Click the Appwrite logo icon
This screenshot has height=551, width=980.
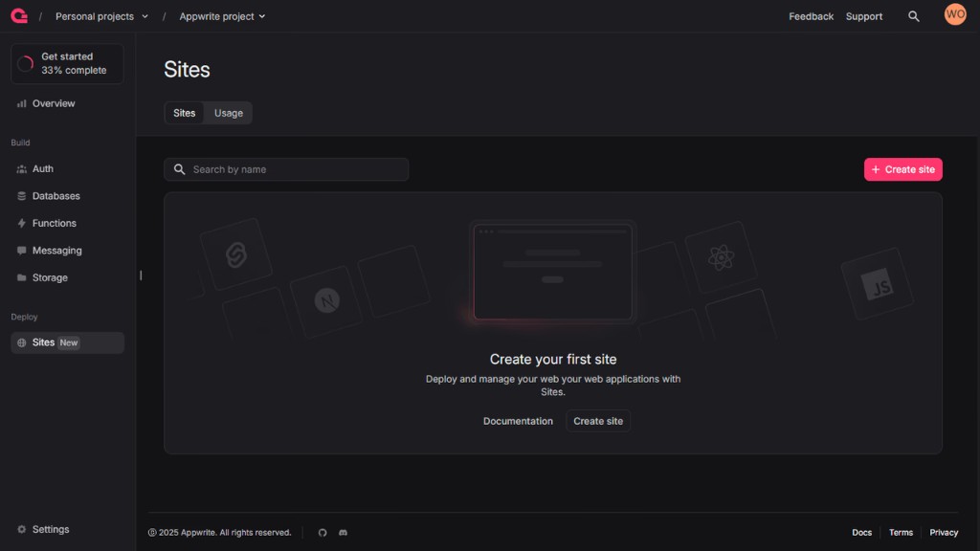(19, 16)
